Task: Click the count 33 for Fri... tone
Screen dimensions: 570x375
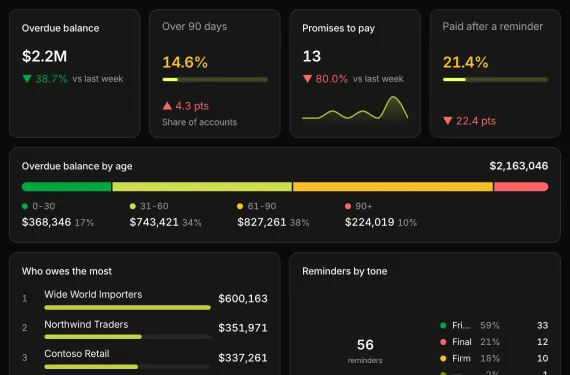Action: [x=542, y=326]
